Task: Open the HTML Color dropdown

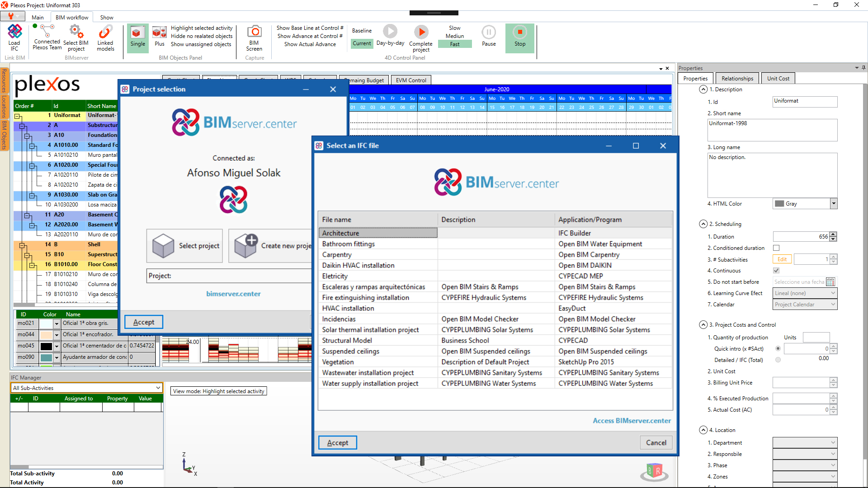Action: click(833, 203)
